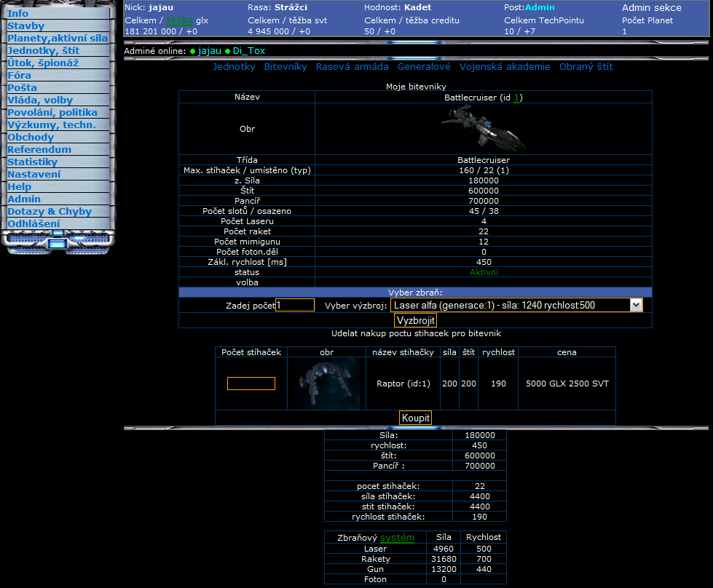Viewport: 713px width, 588px height.
Task: Click the těžba link in header
Action: click(x=179, y=20)
